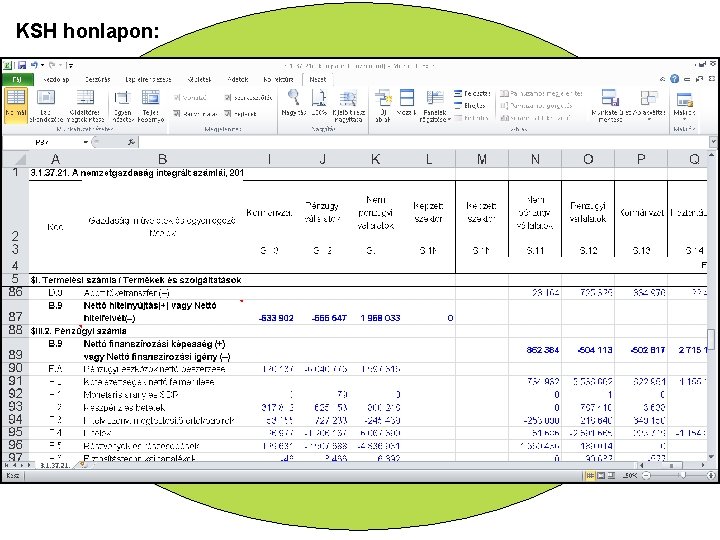Expand the formula bar with chevron
The height and width of the screenshot is (540, 720).
[x=713, y=142]
